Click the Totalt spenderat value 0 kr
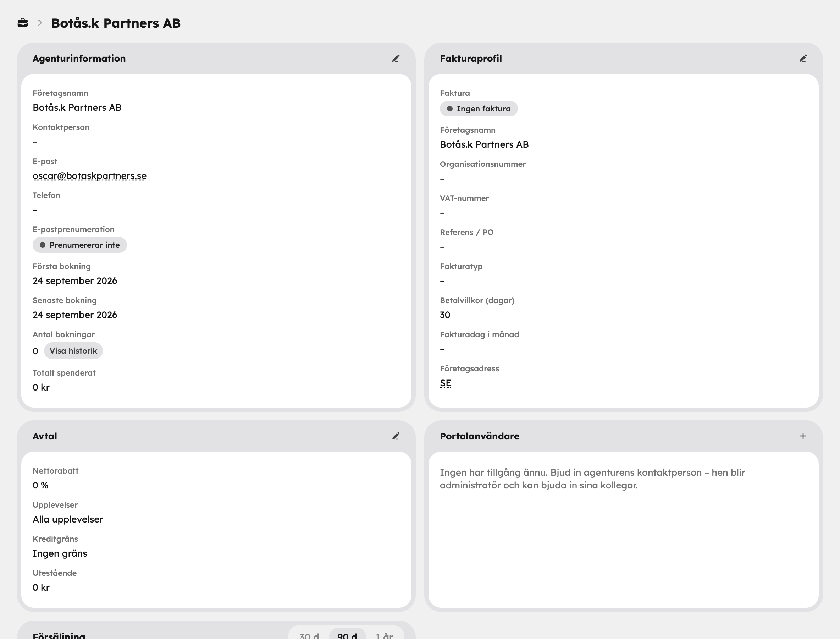This screenshot has height=639, width=840. coord(41,387)
